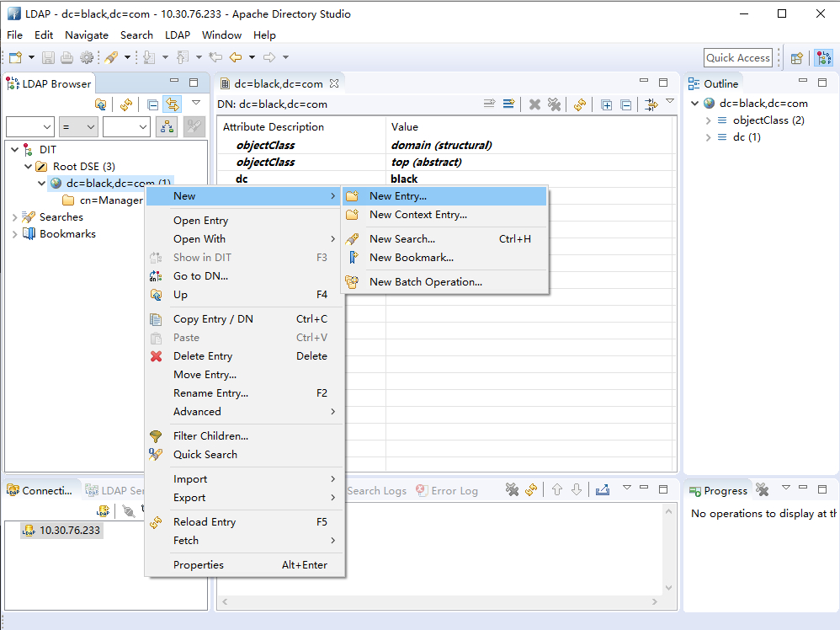This screenshot has height=630, width=840.
Task: Switch to the LDAP perspective icon
Action: click(824, 58)
